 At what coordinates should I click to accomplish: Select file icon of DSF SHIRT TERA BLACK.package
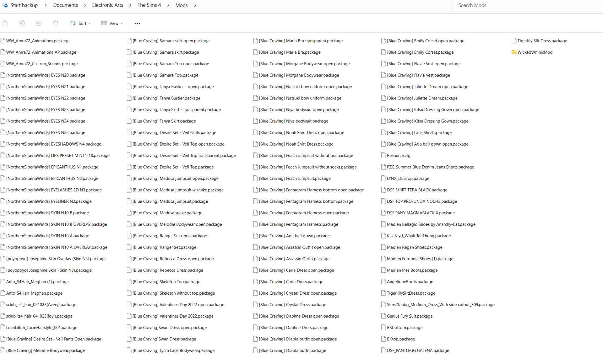(383, 190)
